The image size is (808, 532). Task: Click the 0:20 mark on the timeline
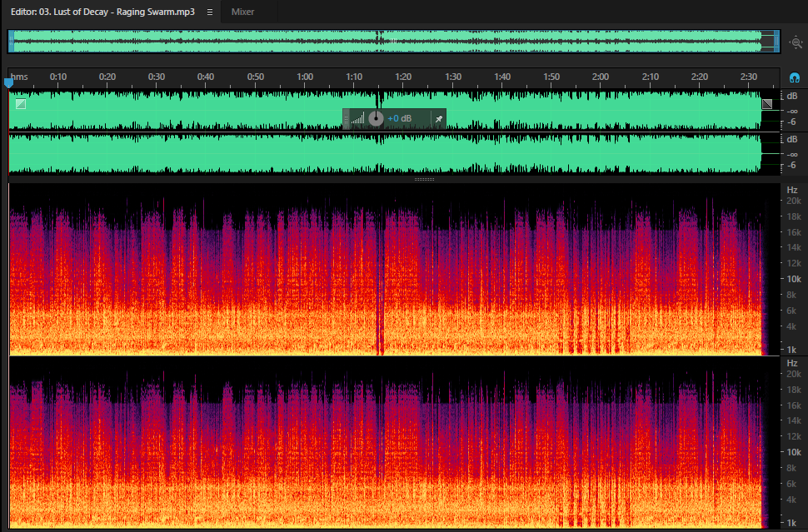[107, 77]
